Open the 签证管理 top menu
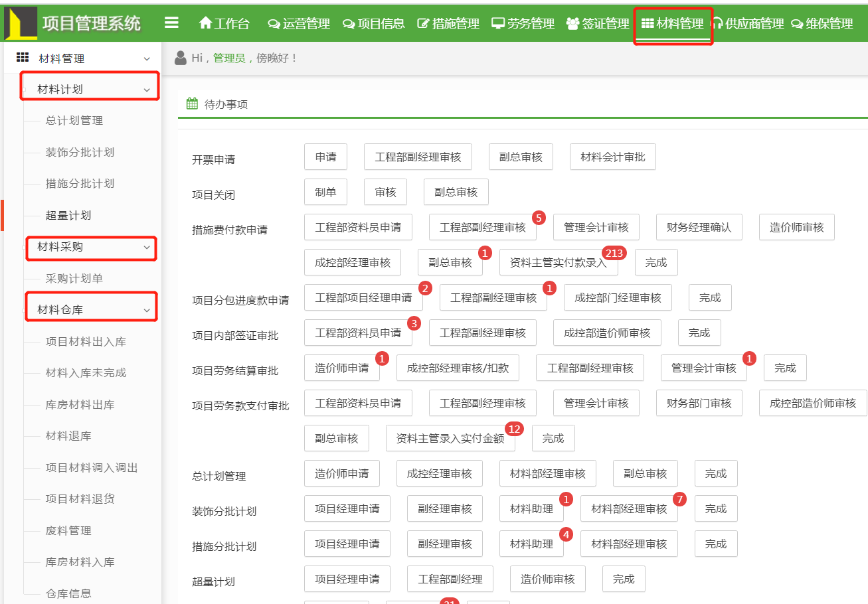 tap(598, 24)
